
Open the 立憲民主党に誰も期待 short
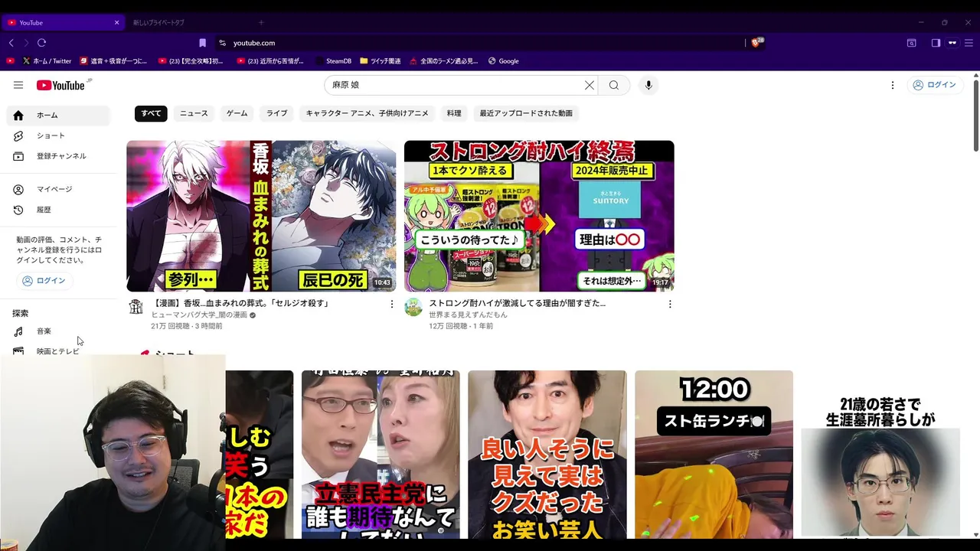coord(381,455)
